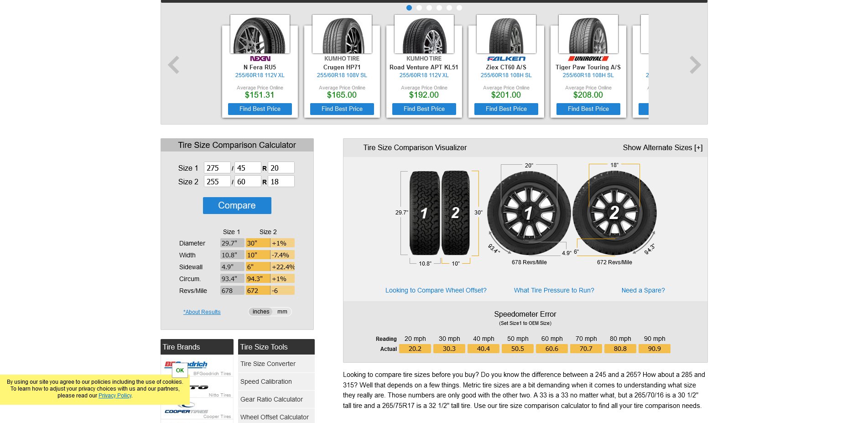Open the Gear Ratio Calculator tool

coord(271,399)
